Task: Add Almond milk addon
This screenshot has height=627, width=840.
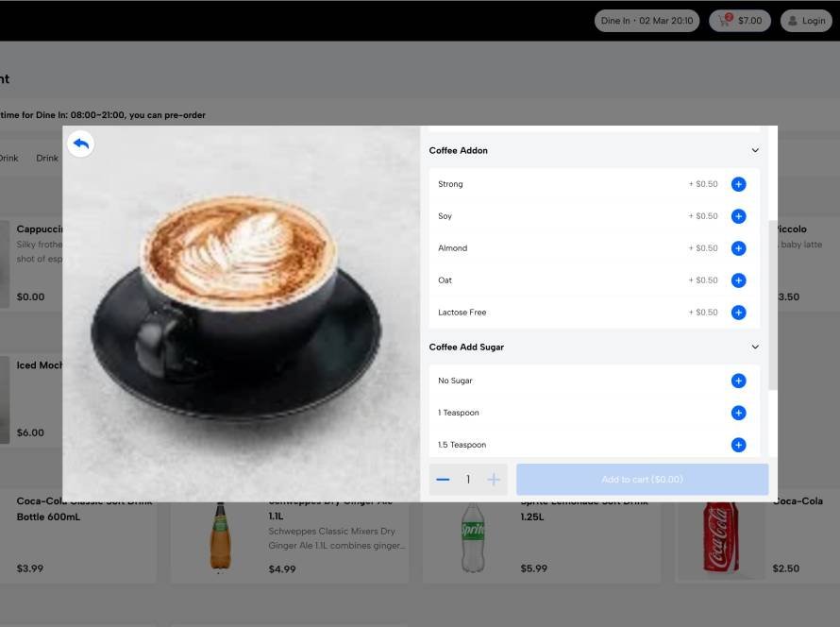Action: (738, 248)
